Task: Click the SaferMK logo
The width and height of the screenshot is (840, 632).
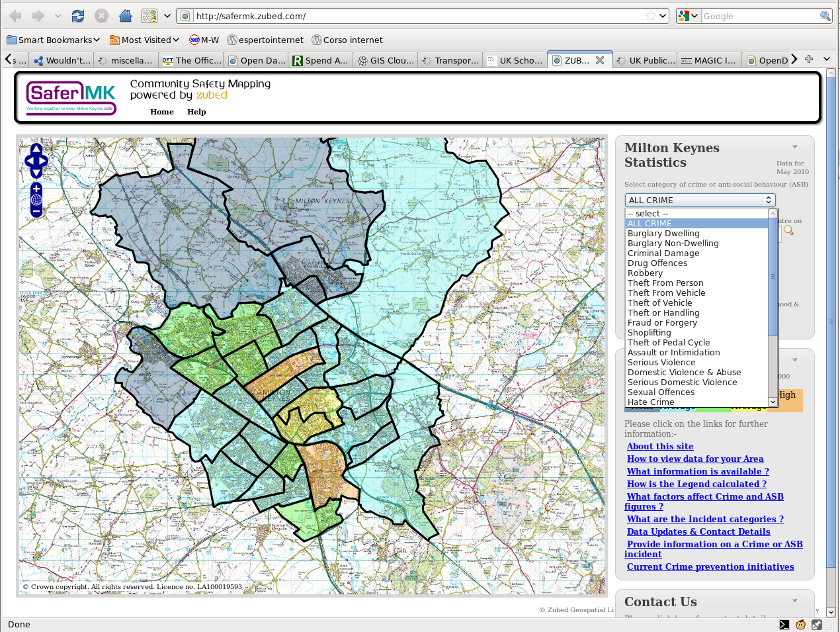Action: [x=71, y=97]
